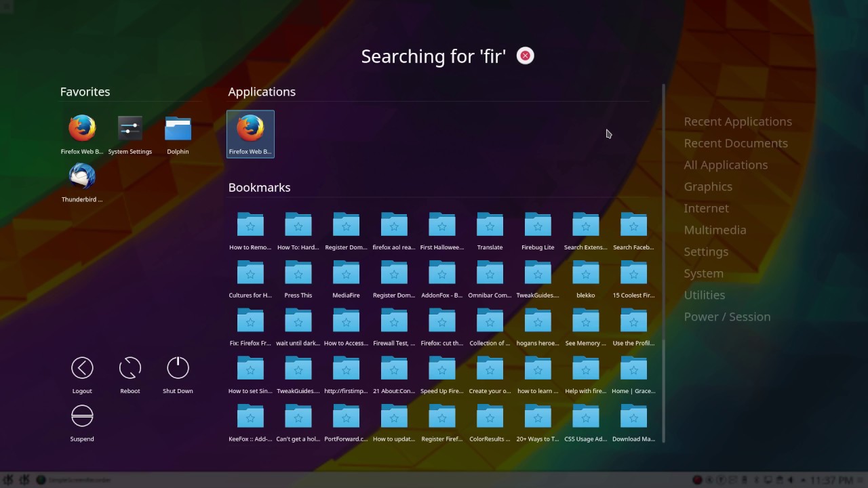Switch to the Multimedia category
This screenshot has width=868, height=488.
tap(715, 230)
